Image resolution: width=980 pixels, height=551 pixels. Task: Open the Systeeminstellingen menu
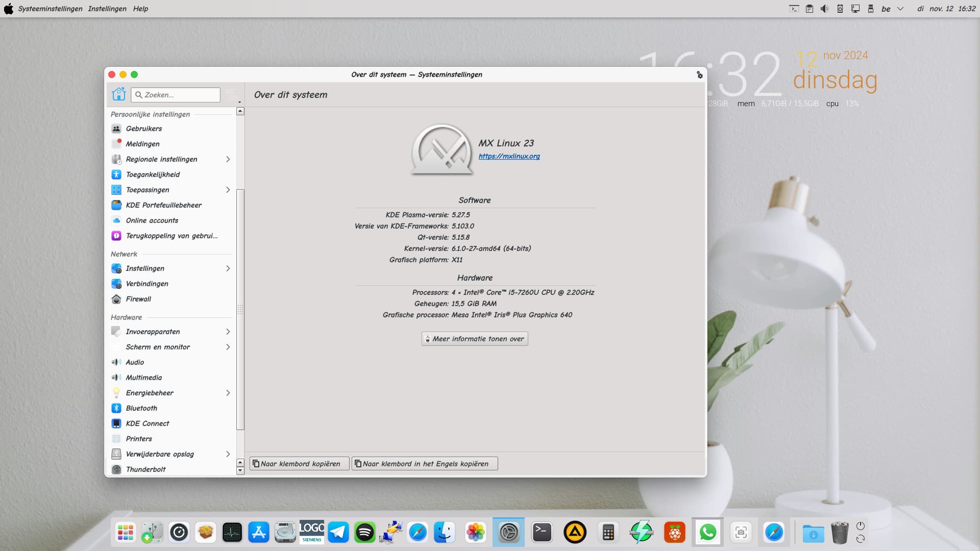coord(50,9)
